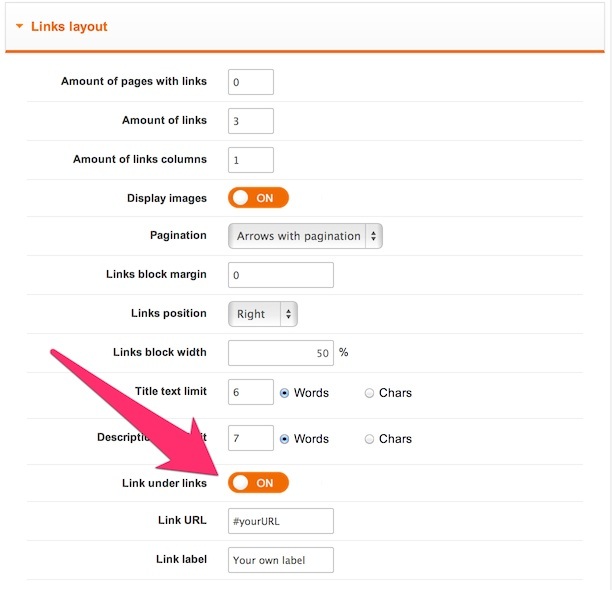Select Words for Description text limit

(x=285, y=439)
